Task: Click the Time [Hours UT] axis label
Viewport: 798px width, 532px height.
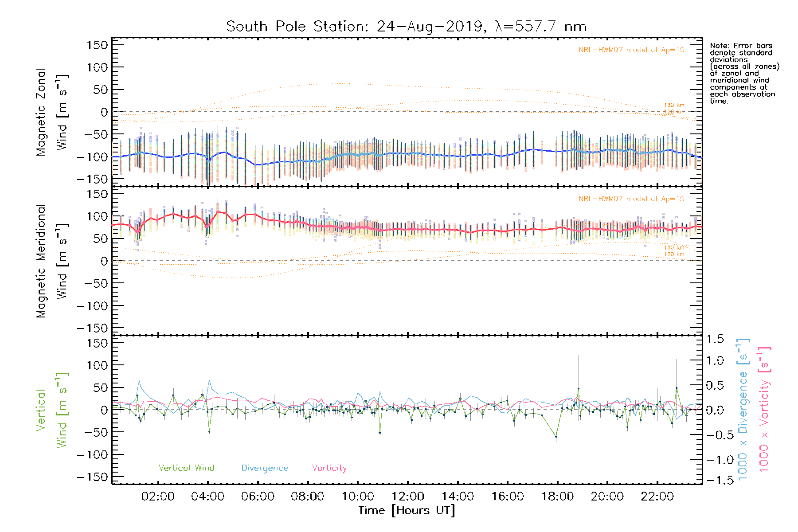Action: click(407, 511)
